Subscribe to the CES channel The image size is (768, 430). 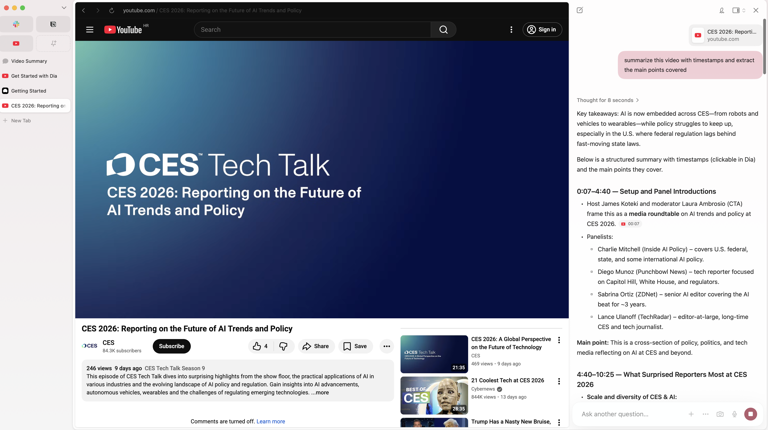[171, 346]
